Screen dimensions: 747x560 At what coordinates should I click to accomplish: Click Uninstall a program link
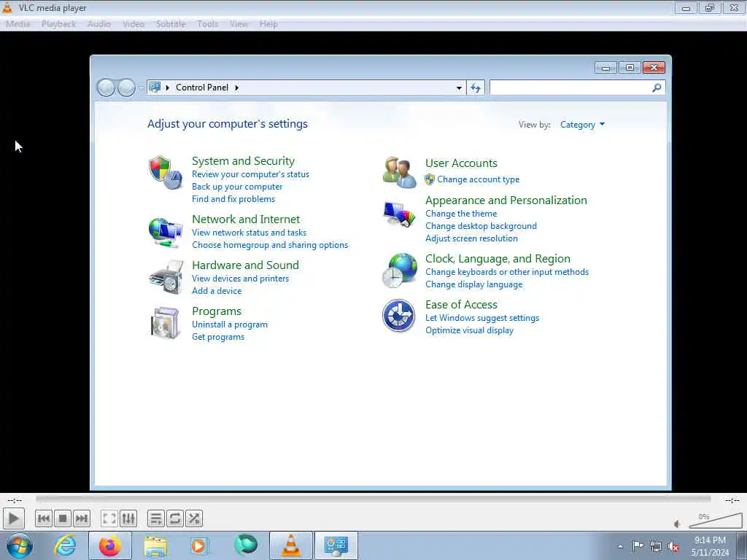(230, 324)
